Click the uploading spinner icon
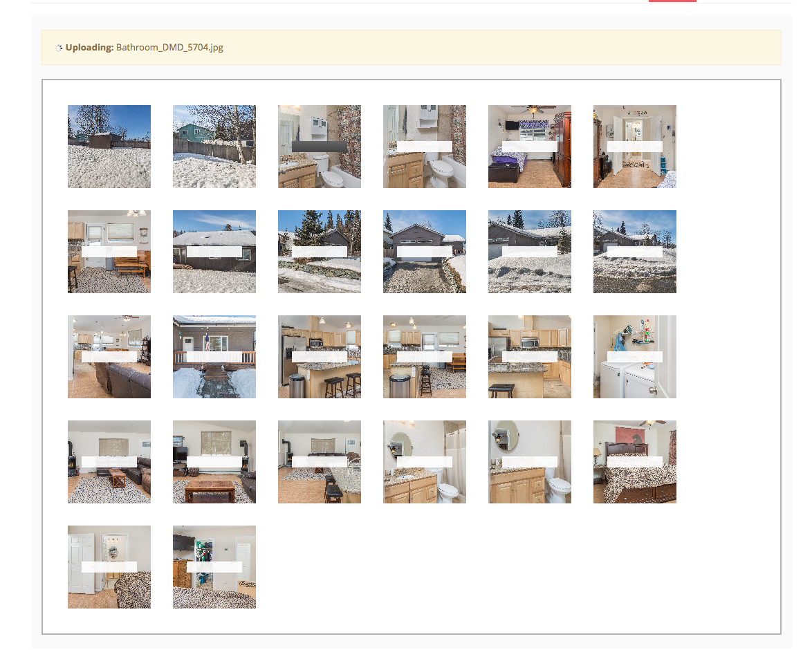Image resolution: width=812 pixels, height=650 pixels. click(x=59, y=48)
